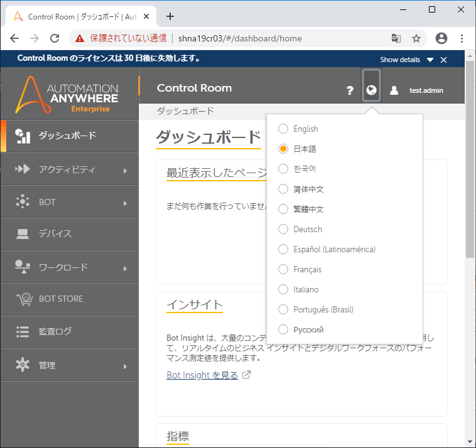The width and height of the screenshot is (476, 448).
Task: Open the Bot Insight を見る link
Action: [x=202, y=375]
